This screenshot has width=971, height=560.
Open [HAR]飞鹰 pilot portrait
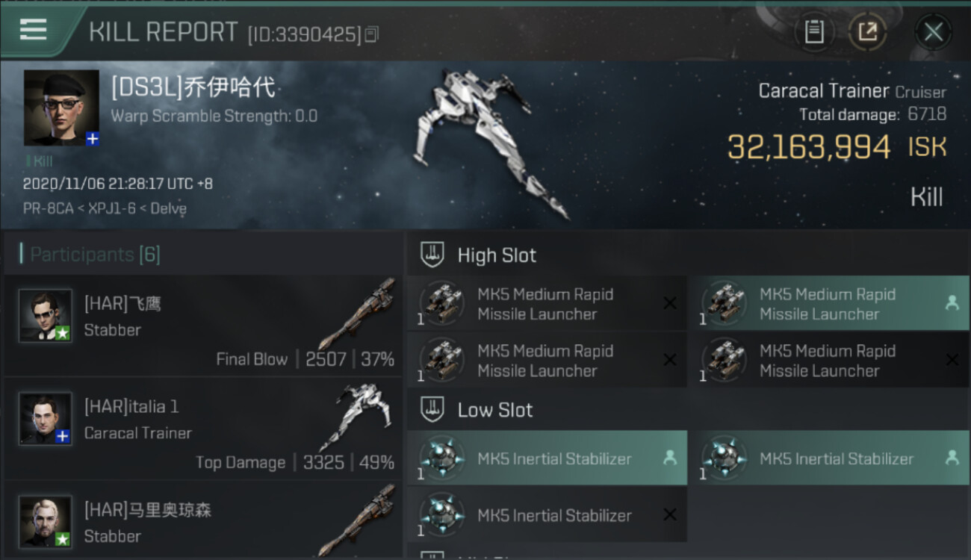(x=46, y=315)
